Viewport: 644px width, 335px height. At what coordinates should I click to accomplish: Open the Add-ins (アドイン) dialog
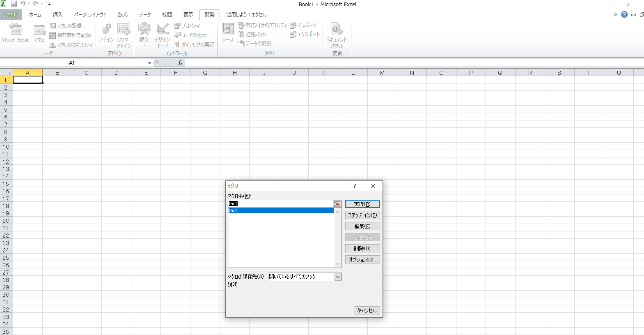[106, 33]
